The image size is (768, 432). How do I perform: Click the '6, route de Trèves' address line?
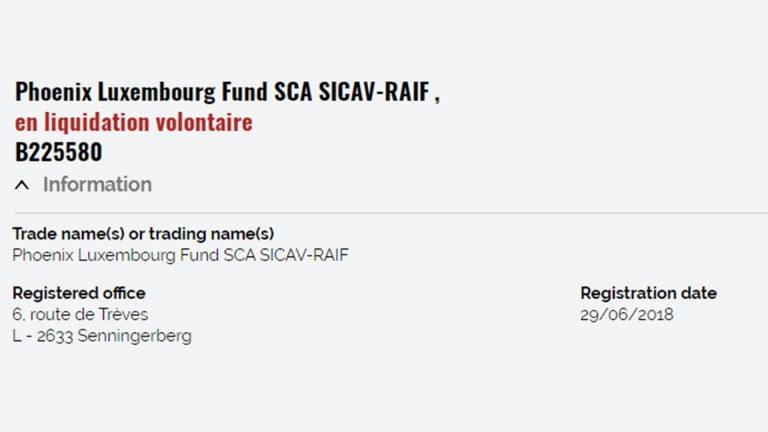80,315
